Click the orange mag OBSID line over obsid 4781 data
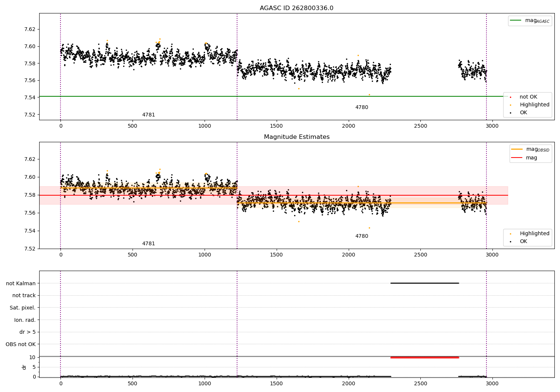This screenshot has width=560, height=392. coord(149,188)
